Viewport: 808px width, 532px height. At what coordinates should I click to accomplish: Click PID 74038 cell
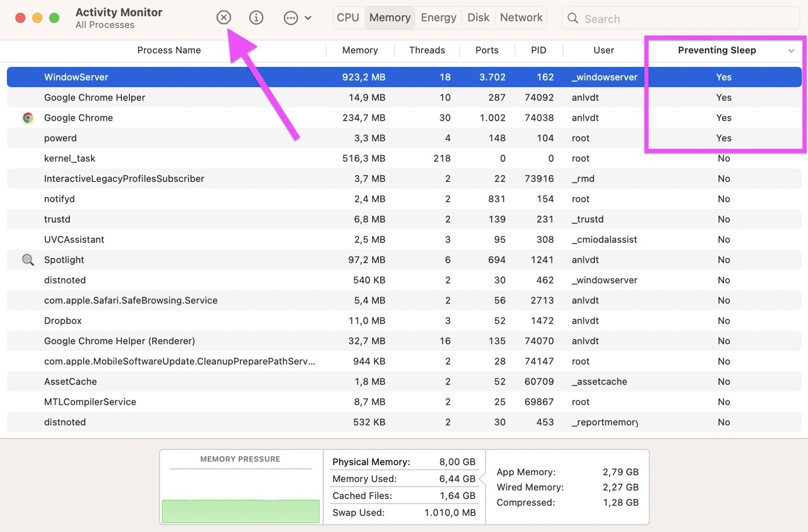[x=539, y=118]
